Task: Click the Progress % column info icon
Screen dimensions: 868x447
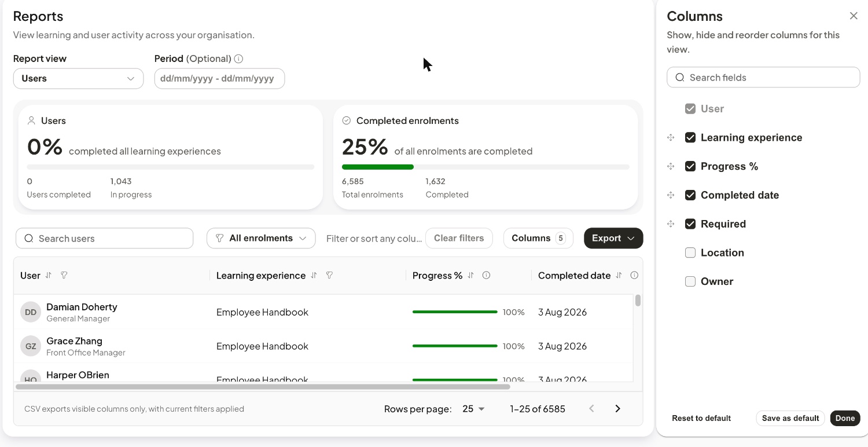Action: (x=486, y=276)
